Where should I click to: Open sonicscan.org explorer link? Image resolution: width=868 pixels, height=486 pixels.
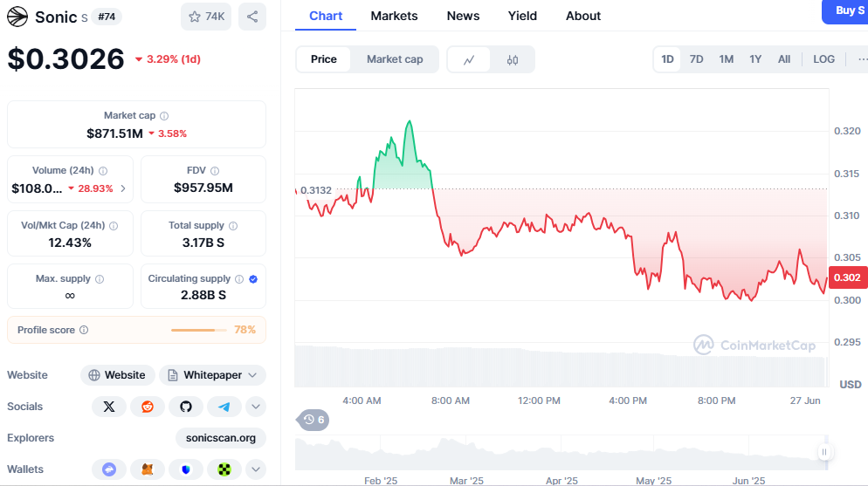221,438
